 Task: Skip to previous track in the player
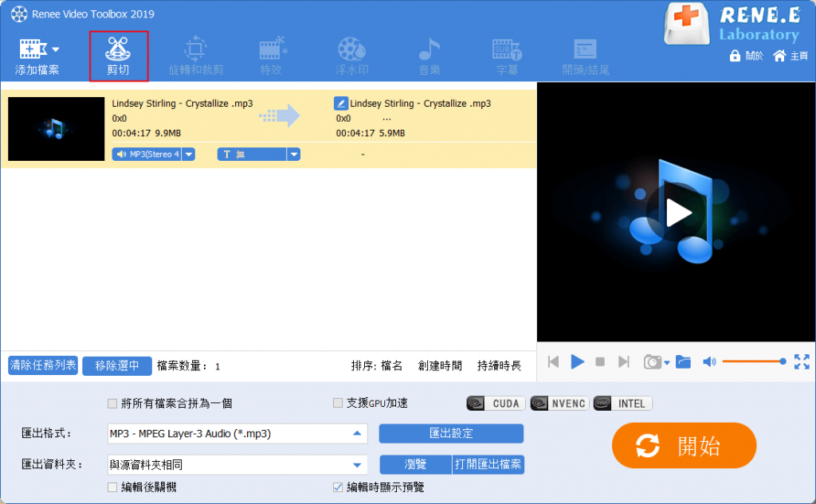tap(553, 361)
